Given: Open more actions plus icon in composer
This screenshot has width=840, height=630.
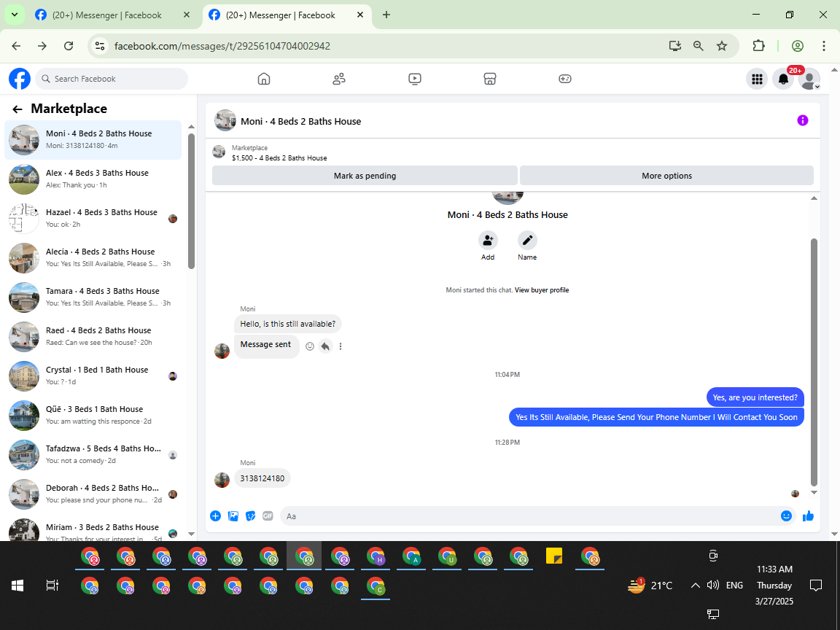Looking at the screenshot, I should [215, 516].
